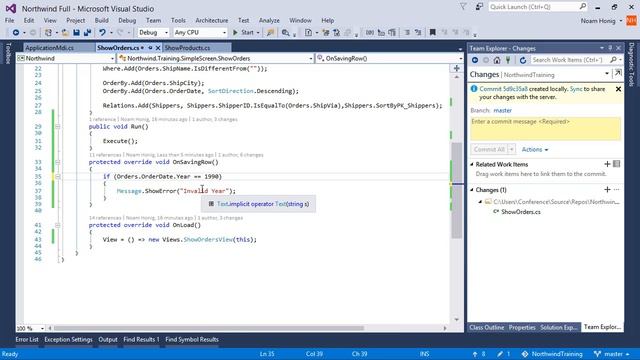
Task: Click the notifications flag icon in title bar
Action: click(463, 7)
